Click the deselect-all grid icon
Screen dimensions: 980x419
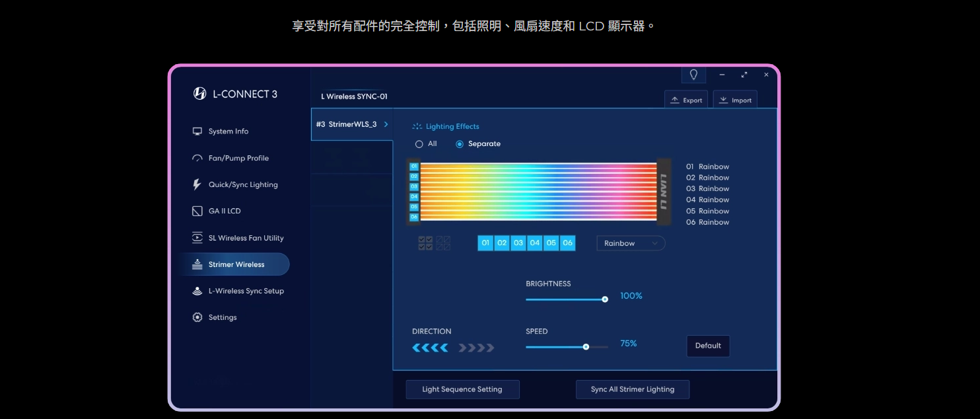click(443, 243)
